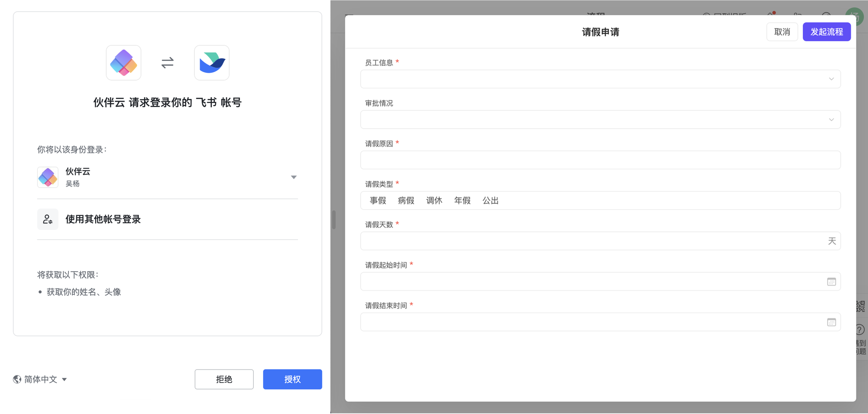Screen dimensions: 868x414
Task: Click 使用其他帐号登录 option
Action: [103, 219]
